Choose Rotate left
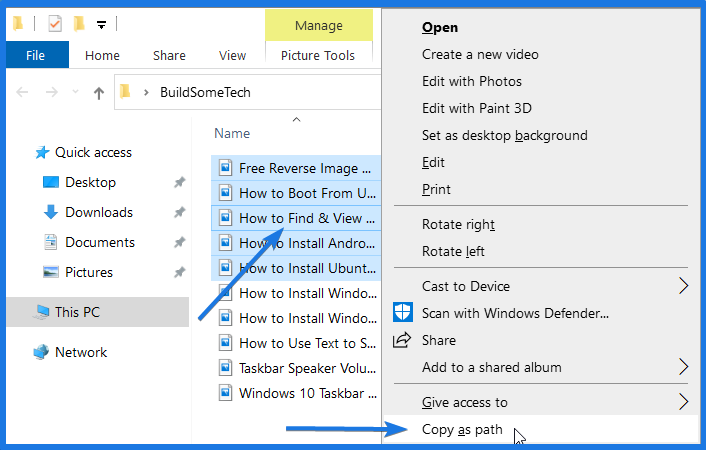 [453, 251]
